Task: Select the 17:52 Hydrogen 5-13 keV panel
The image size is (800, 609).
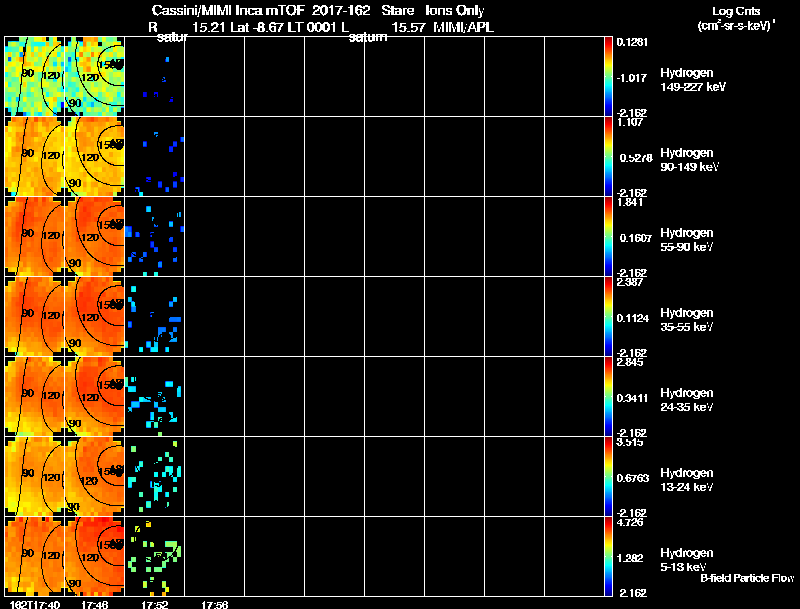Action: [155, 556]
